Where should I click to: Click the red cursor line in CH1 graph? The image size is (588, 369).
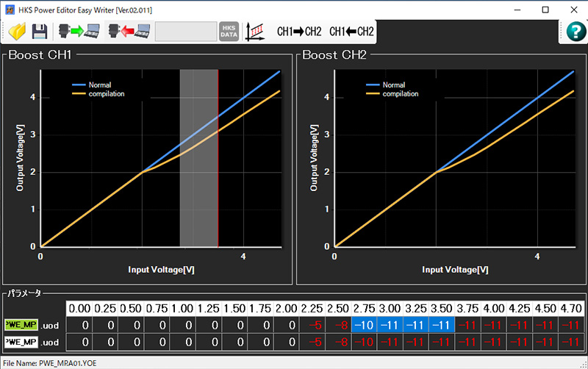(x=218, y=158)
